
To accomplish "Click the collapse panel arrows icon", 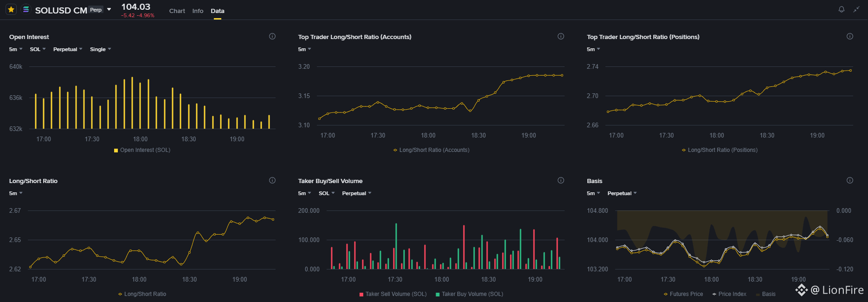I will pos(856,9).
